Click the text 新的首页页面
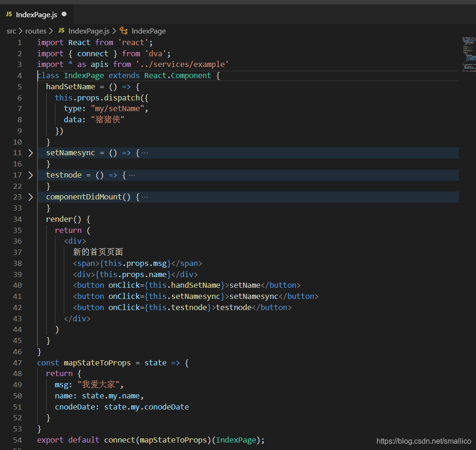The image size is (476, 450). click(98, 252)
